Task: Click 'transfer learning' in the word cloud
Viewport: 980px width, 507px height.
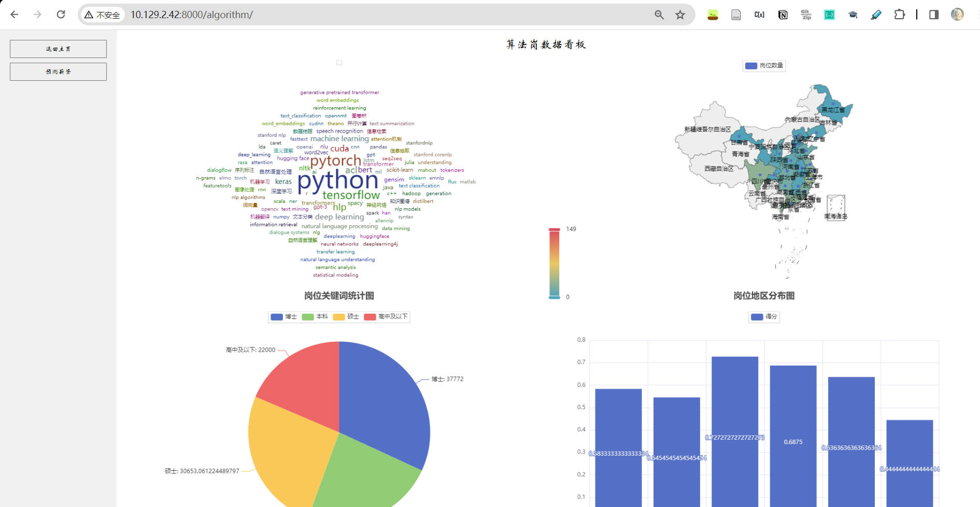Action: pyautogui.click(x=335, y=252)
